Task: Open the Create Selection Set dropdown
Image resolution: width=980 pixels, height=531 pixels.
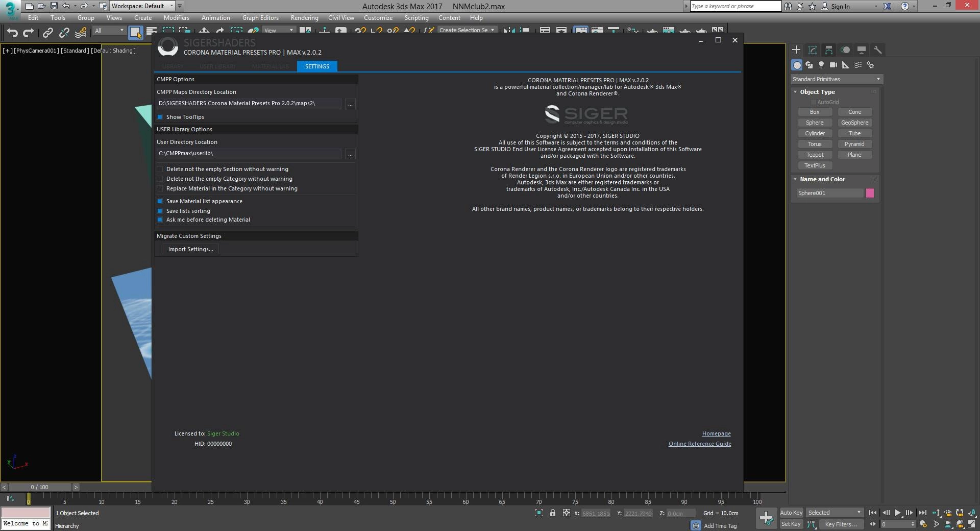Action: pos(467,30)
